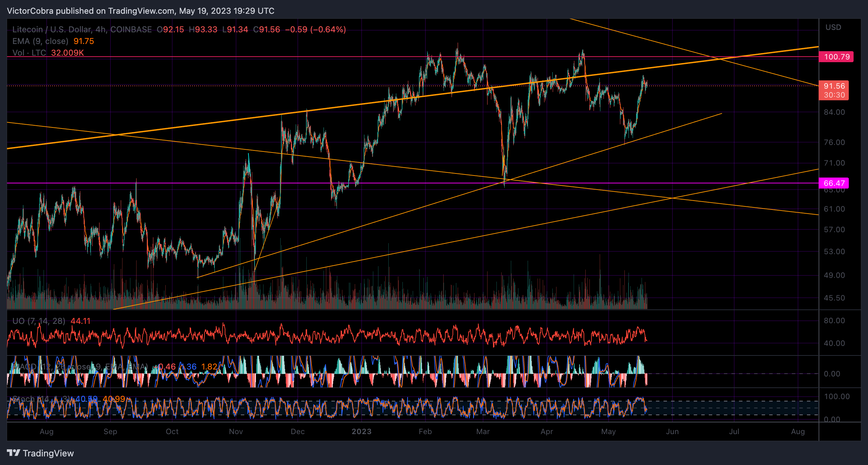Click the close value C91.56
Image resolution: width=868 pixels, height=465 pixels.
point(267,30)
